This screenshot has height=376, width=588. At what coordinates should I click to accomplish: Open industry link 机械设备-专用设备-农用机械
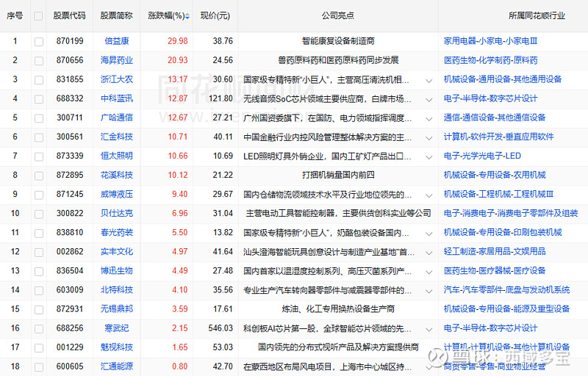pyautogui.click(x=495, y=175)
